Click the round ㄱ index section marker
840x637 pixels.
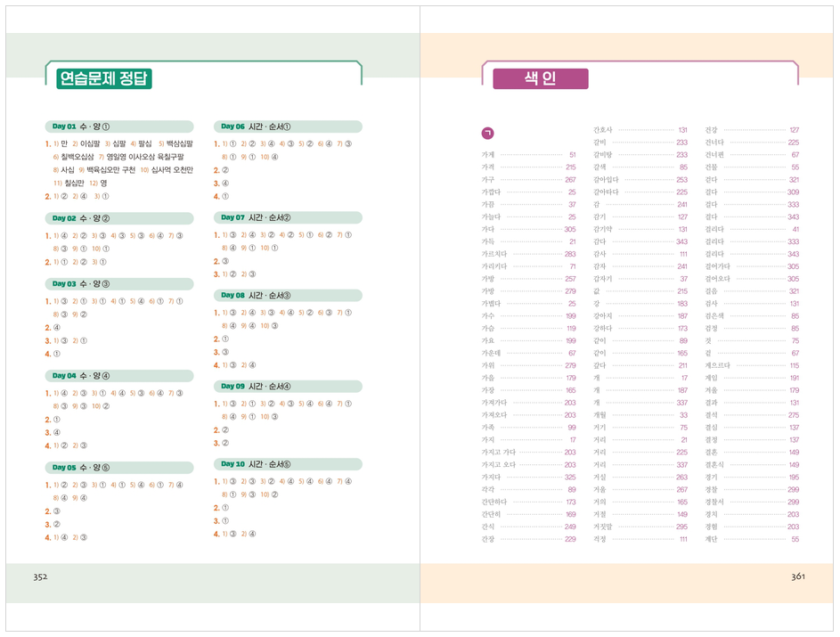pos(487,133)
